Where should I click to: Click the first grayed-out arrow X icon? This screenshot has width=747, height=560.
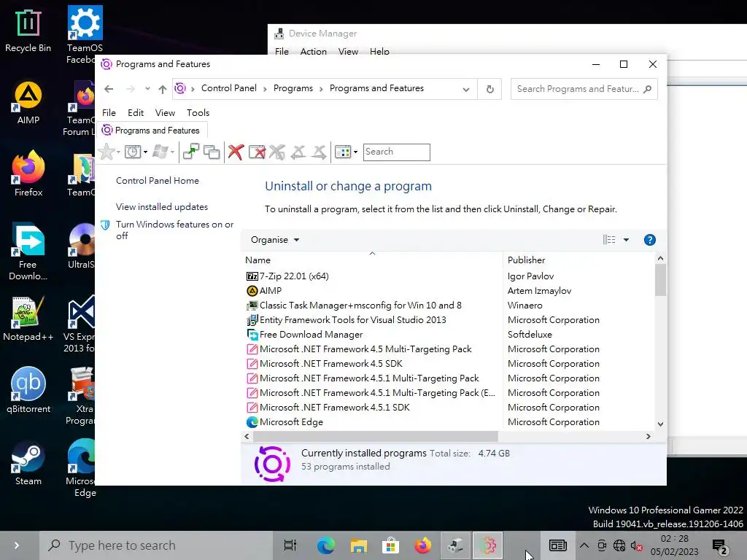click(x=298, y=152)
